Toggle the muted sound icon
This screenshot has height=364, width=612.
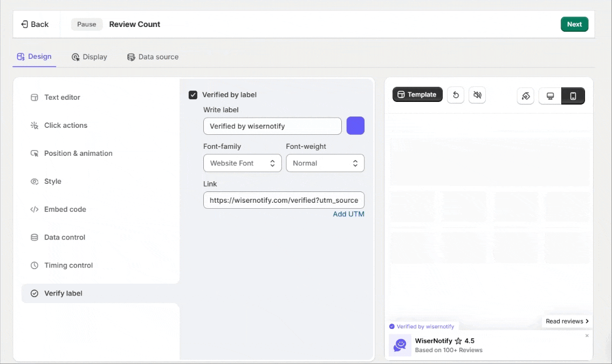477,95
